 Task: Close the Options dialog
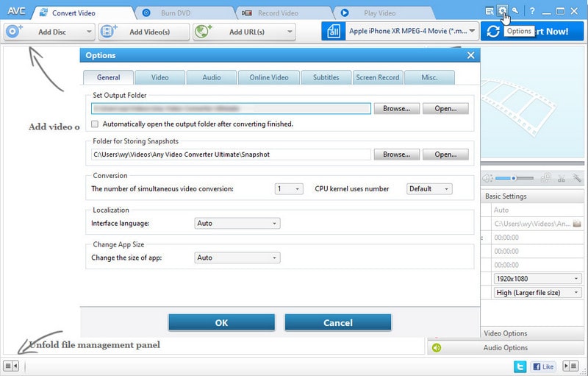471,55
